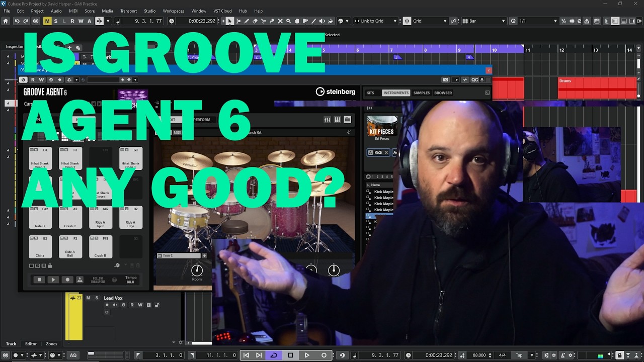
Task: Select the Object Selection arrow tool
Action: 229,21
